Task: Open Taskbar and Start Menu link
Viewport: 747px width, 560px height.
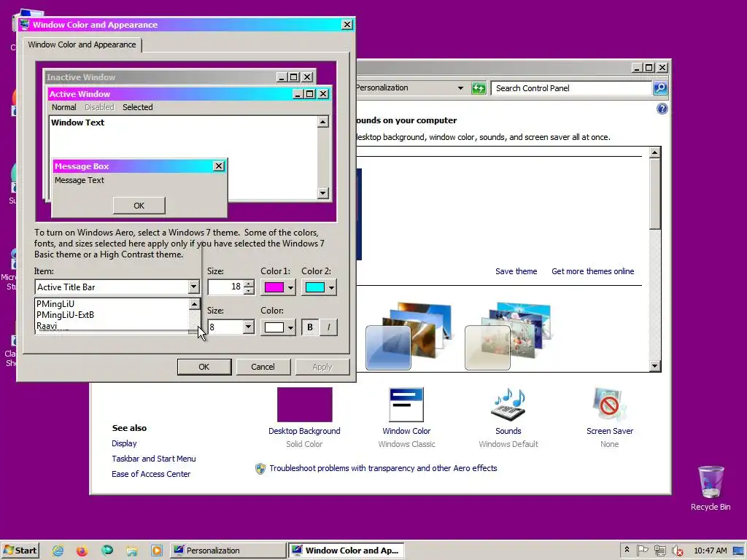Action: [x=153, y=459]
